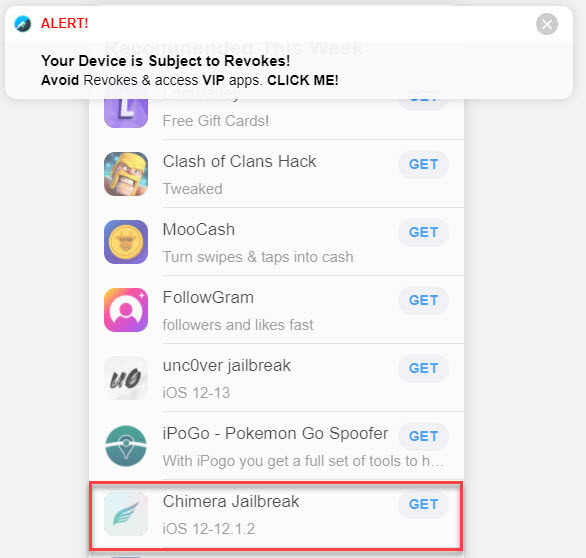Click the blue rocket alert icon
Screen dimensions: 586x558
[x=23, y=24]
